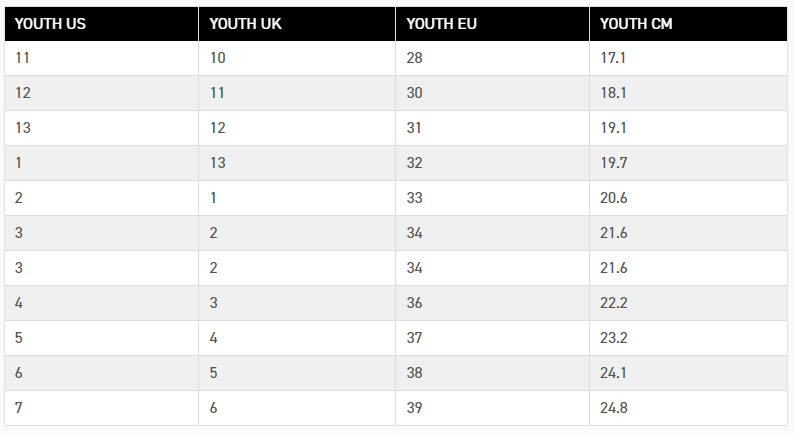Viewport: 795px width, 433px height.
Task: Select EU size 37 cell
Action: click(x=492, y=338)
